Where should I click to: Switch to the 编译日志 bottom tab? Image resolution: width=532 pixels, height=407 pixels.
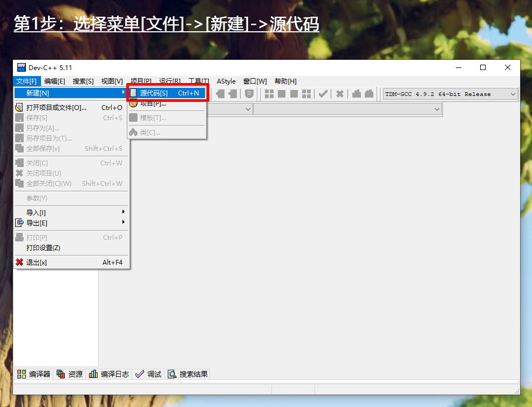[109, 374]
